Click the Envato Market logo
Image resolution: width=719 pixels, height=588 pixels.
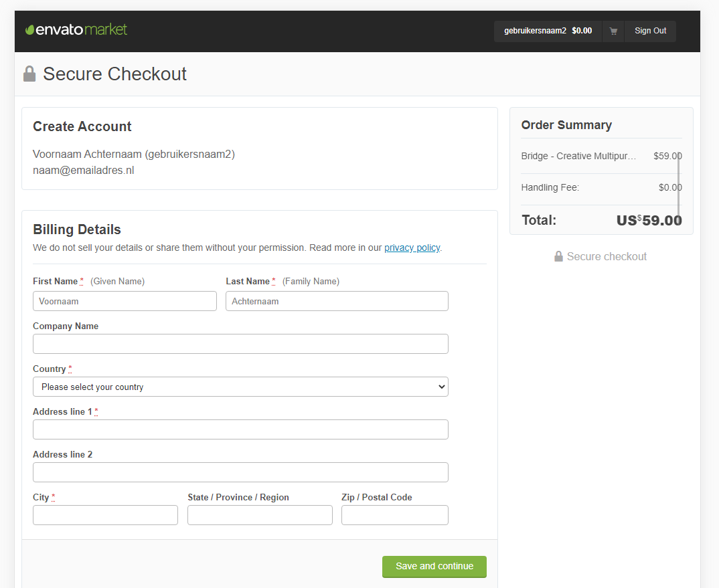pos(76,30)
